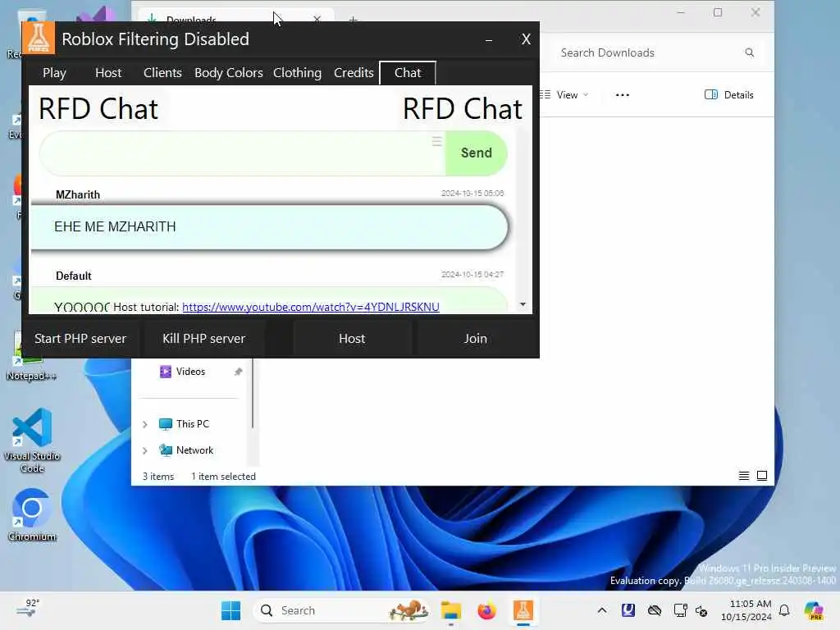The image size is (840, 630).
Task: Close the Downloads tab in File Explorer
Action: [317, 19]
